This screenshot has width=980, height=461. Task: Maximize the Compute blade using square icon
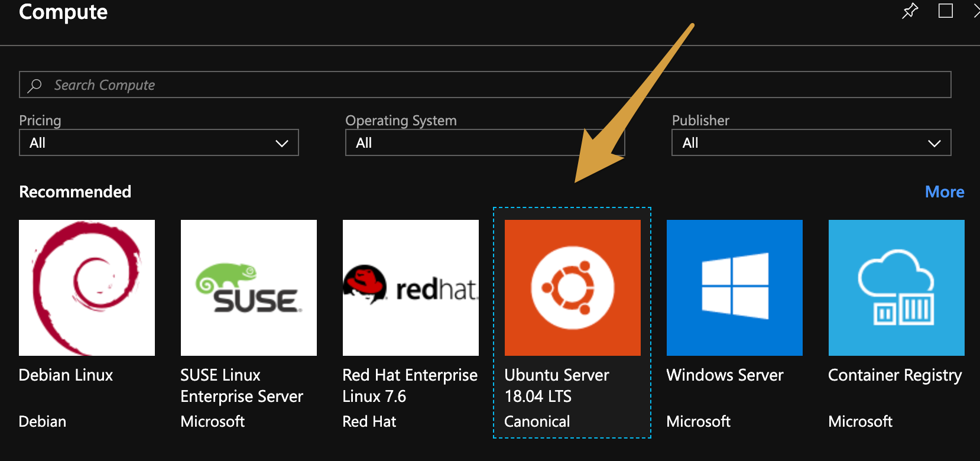[x=946, y=11]
